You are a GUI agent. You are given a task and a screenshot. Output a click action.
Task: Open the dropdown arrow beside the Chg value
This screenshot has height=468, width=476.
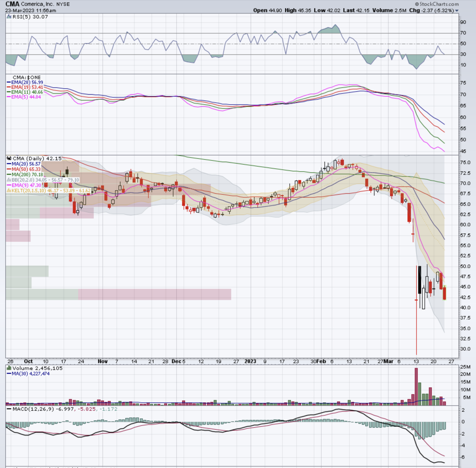tap(457, 11)
